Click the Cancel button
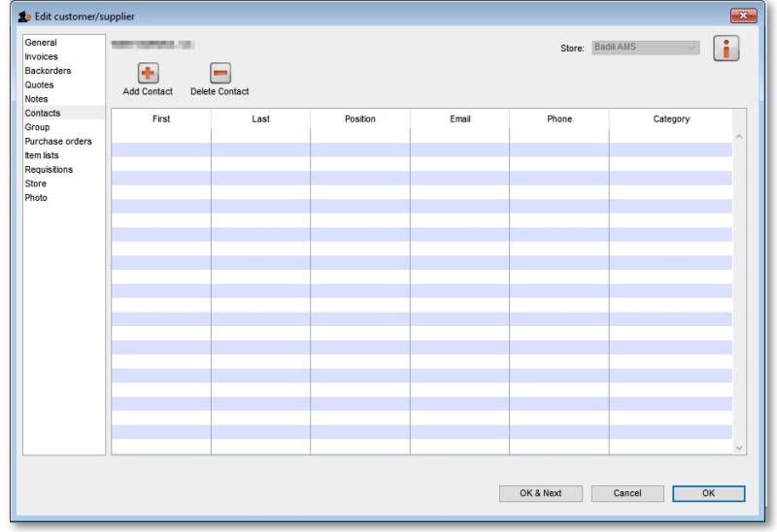Image resolution: width=777 pixels, height=532 pixels. pos(627,493)
